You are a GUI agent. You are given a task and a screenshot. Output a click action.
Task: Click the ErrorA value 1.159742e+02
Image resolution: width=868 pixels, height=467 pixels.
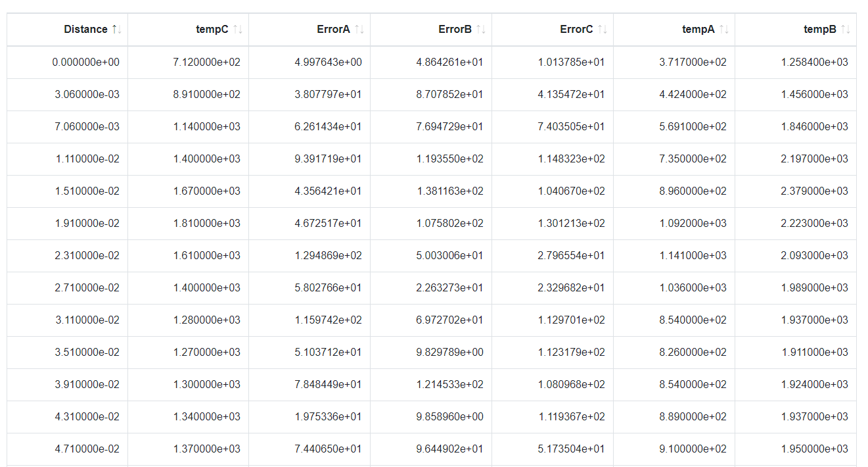coord(328,320)
